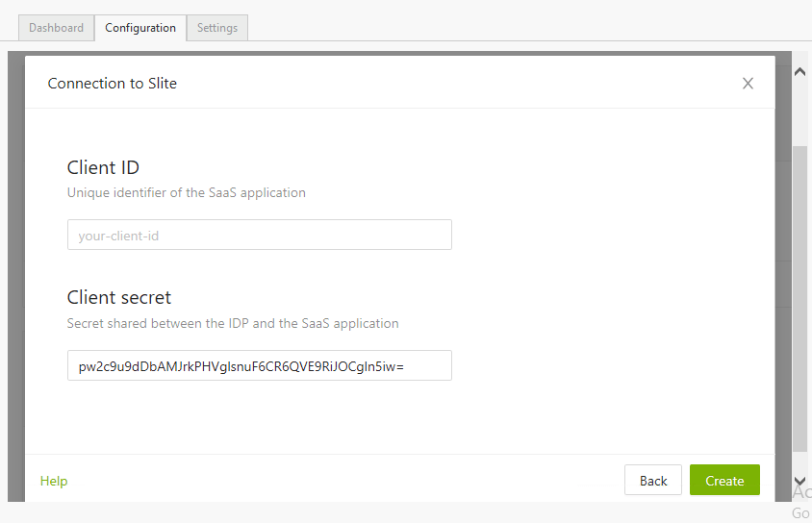Click the Client secret heading
The image size is (812, 523).
119,297
